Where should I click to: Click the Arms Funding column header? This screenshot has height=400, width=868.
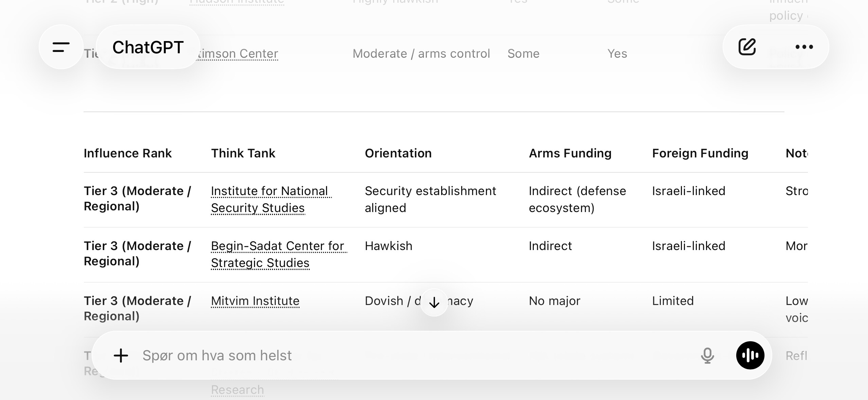570,153
